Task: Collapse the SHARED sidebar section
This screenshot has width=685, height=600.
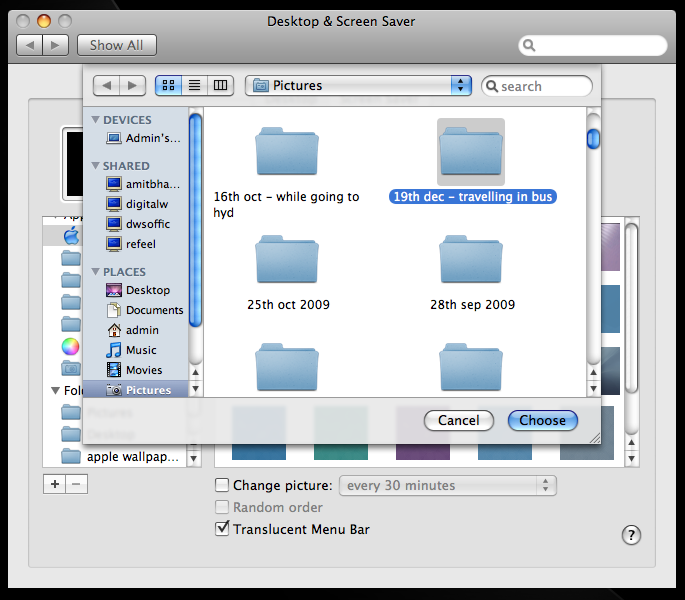Action: [96, 166]
